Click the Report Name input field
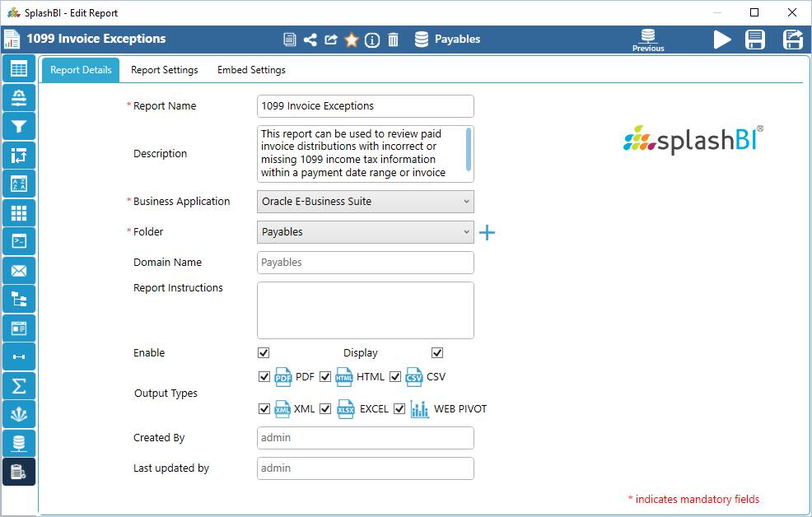812x517 pixels. [366, 106]
